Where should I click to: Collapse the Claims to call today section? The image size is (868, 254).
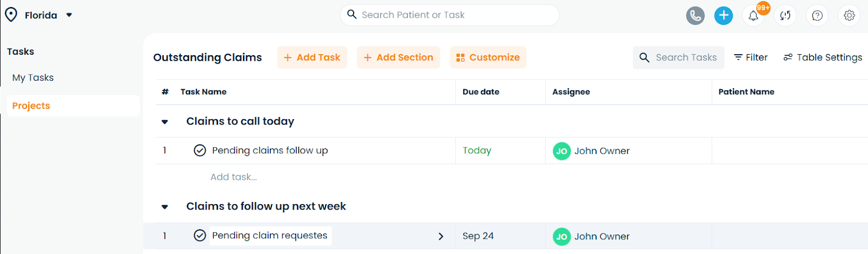[165, 122]
